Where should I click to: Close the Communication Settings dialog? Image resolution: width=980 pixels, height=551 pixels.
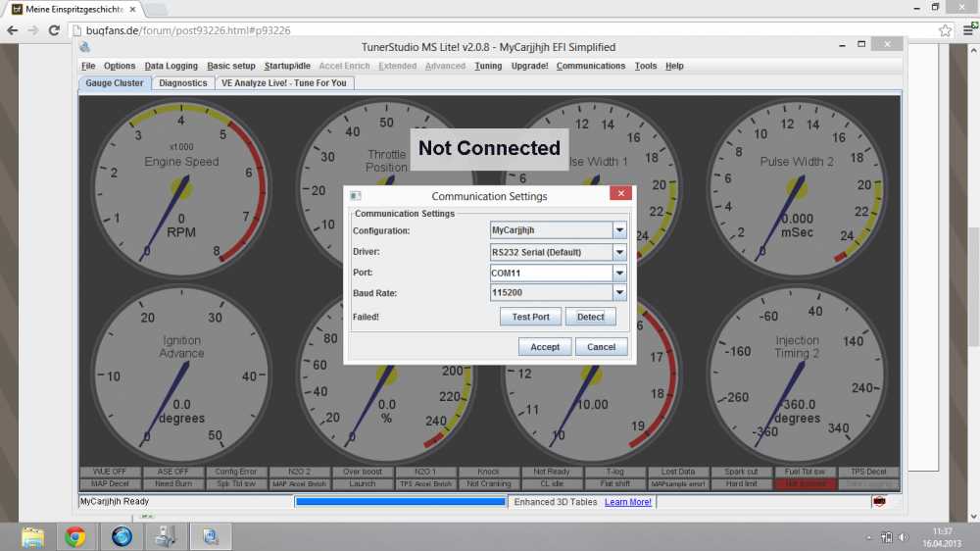pos(620,194)
